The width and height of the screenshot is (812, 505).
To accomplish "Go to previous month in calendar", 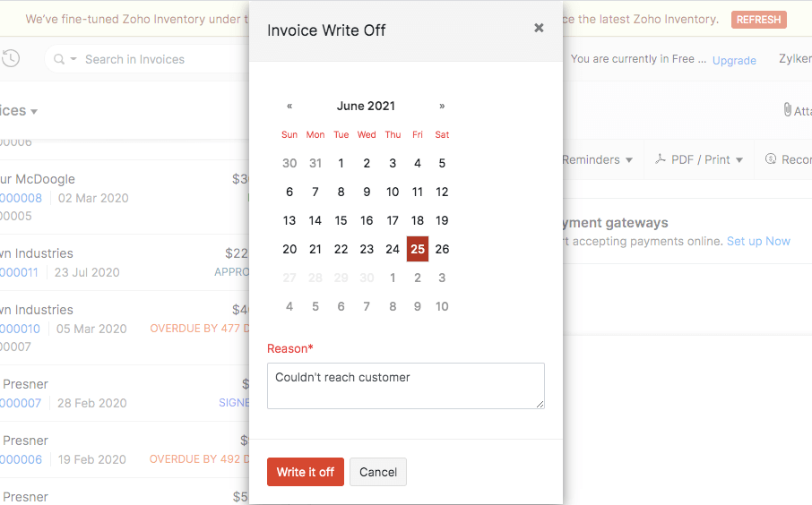I will click(289, 106).
